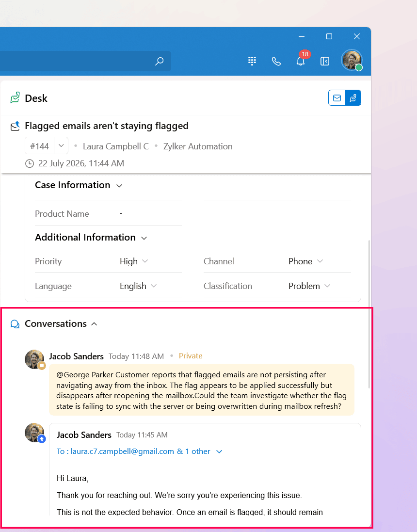This screenshot has width=417, height=532.
Task: Open contact Laura Campbell C
Action: (x=116, y=146)
